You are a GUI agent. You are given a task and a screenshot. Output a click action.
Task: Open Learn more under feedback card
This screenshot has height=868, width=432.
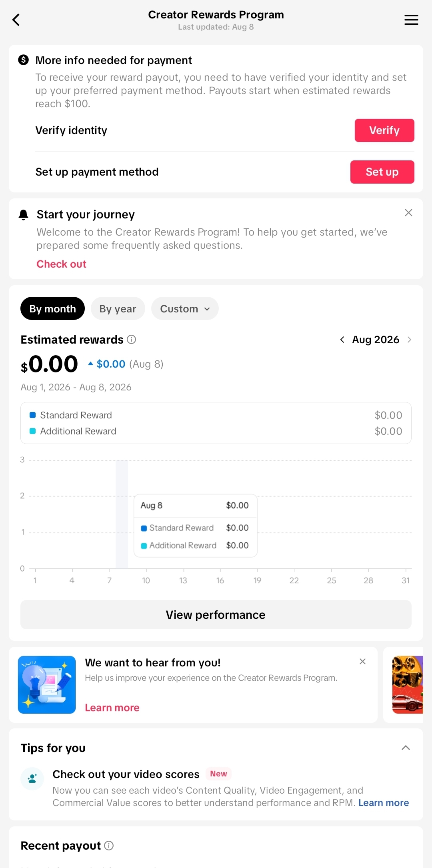click(112, 708)
